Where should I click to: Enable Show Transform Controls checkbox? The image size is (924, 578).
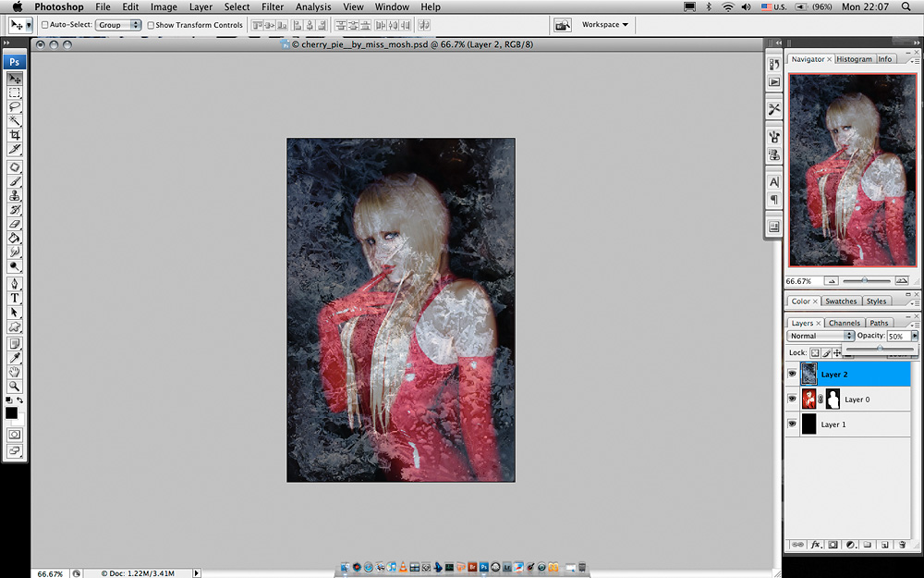coord(151,25)
